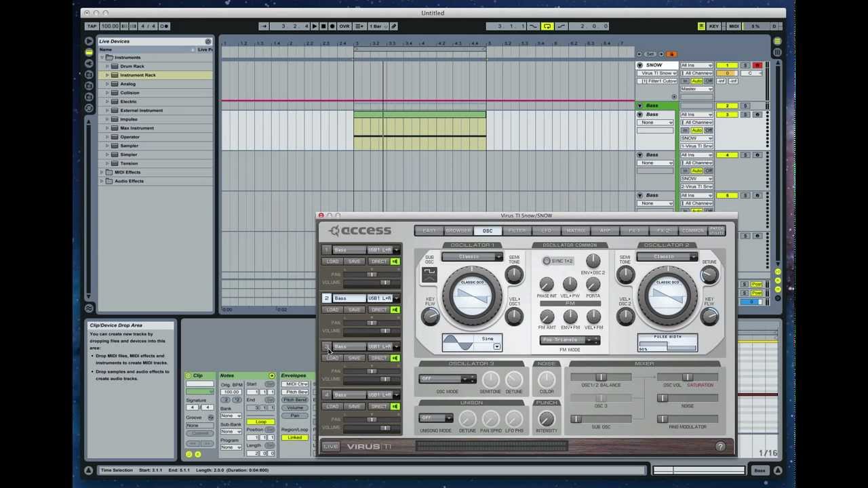This screenshot has height=488, width=868.
Task: Select Instrument Rack in the device list
Action: (x=138, y=75)
